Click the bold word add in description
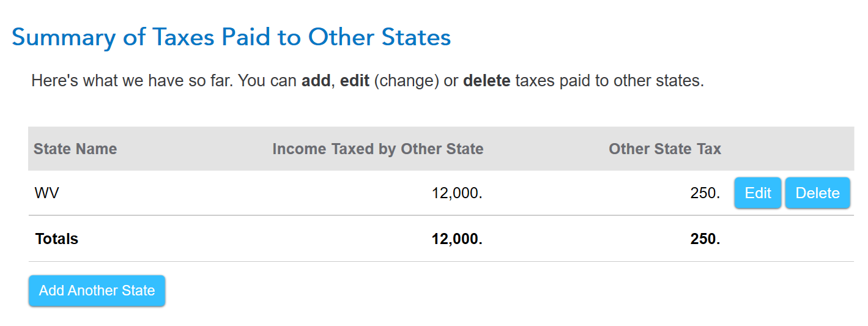 pyautogui.click(x=316, y=81)
